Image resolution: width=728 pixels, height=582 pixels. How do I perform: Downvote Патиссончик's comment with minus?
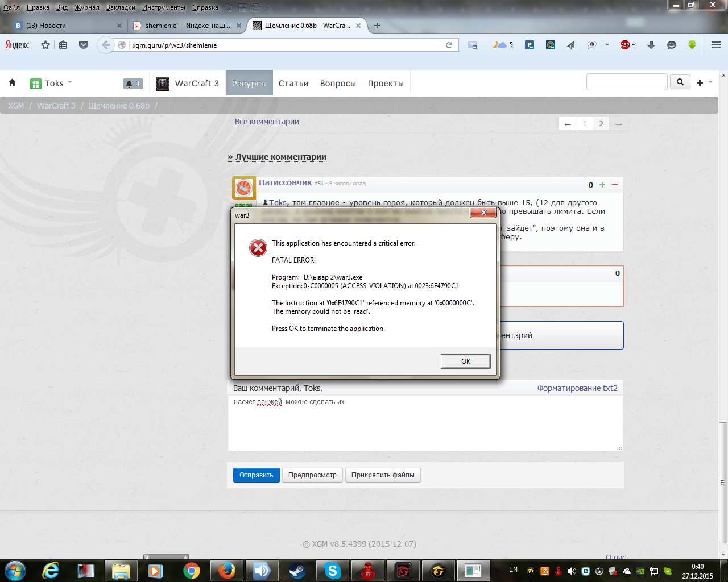pos(614,185)
